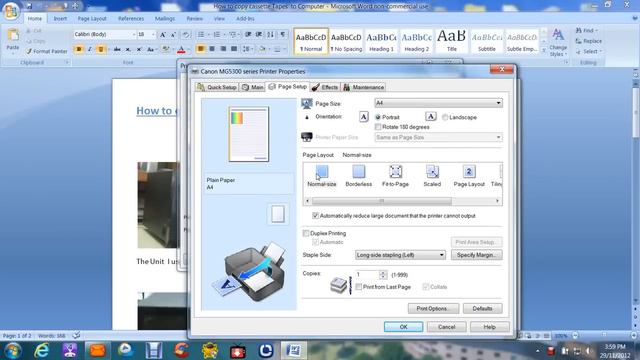
Task: Click the Numbering list icon
Action: 216,35
